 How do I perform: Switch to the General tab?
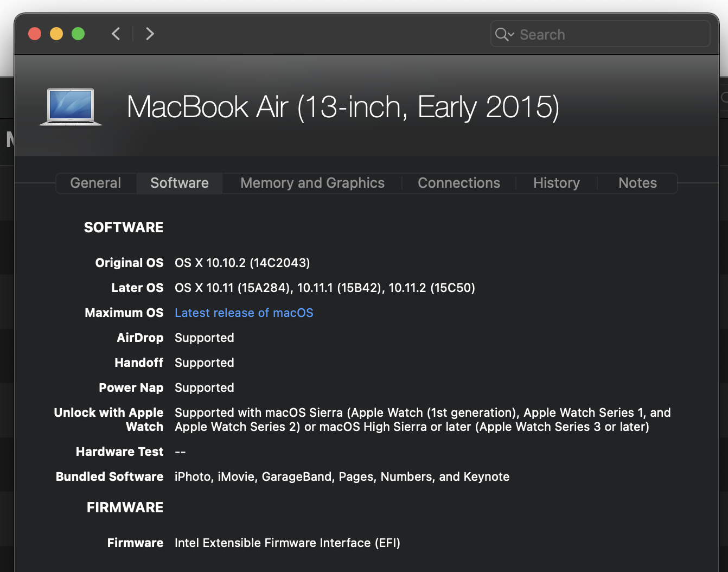coord(95,183)
